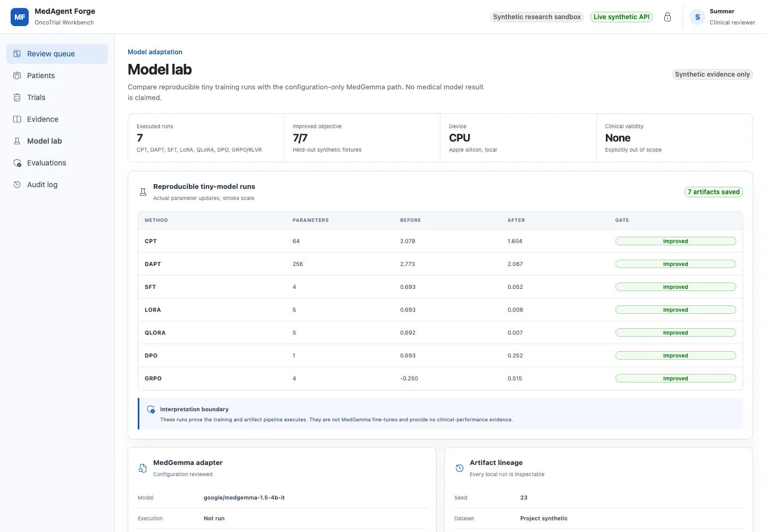Click google/medgemma-1.5-4b-it model value
The width and height of the screenshot is (766, 532).
click(x=244, y=498)
